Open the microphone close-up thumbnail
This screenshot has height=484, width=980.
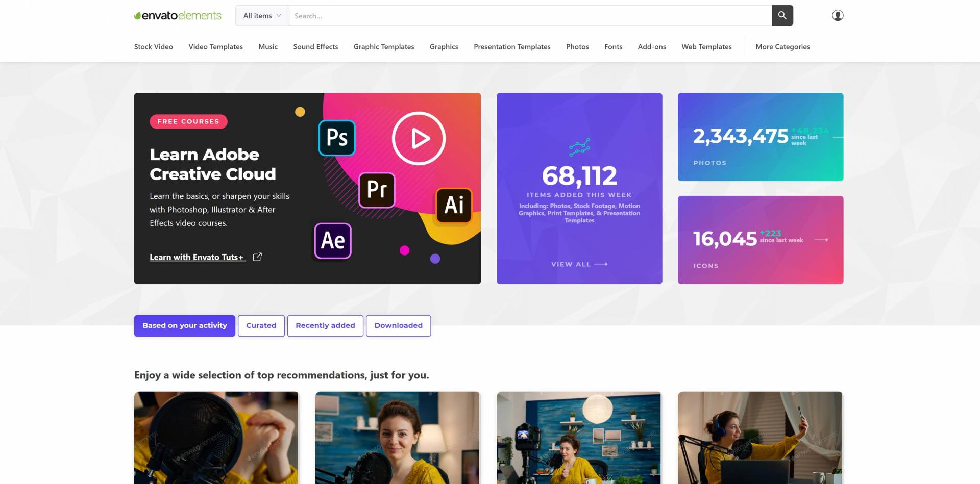216,438
